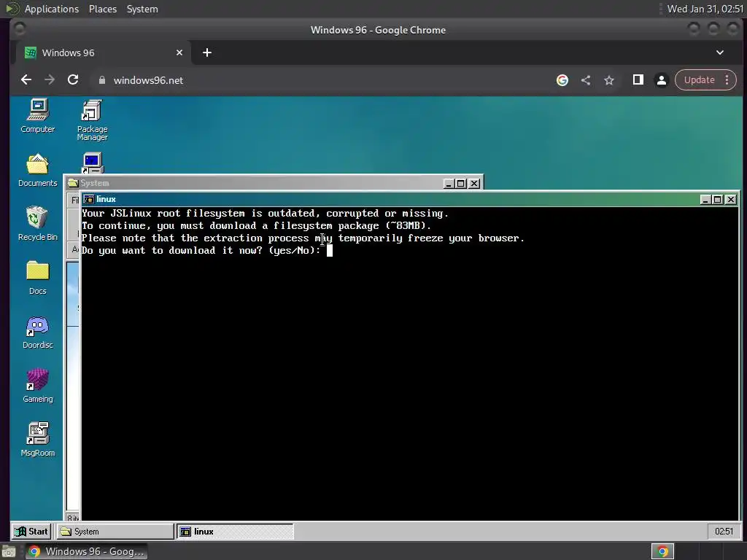
Task: Maximize the System window
Action: [x=461, y=183]
